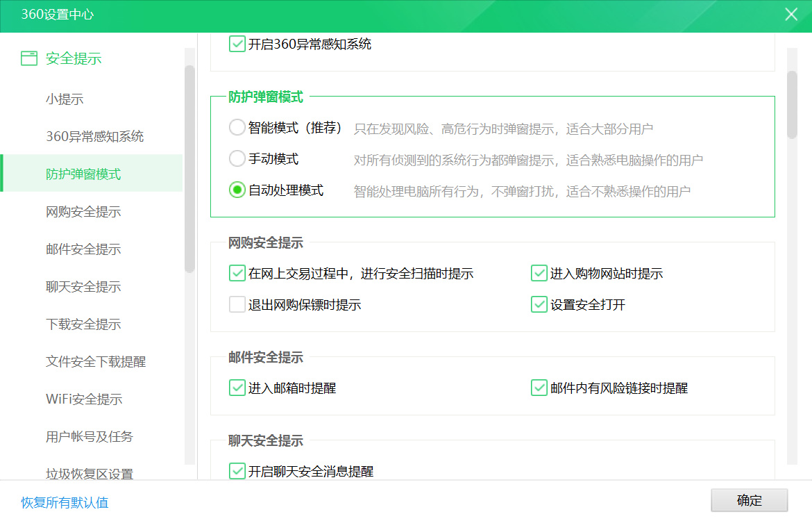The image size is (812, 521).
Task: Click the main content vertical scrollbar thumb
Action: 792,105
